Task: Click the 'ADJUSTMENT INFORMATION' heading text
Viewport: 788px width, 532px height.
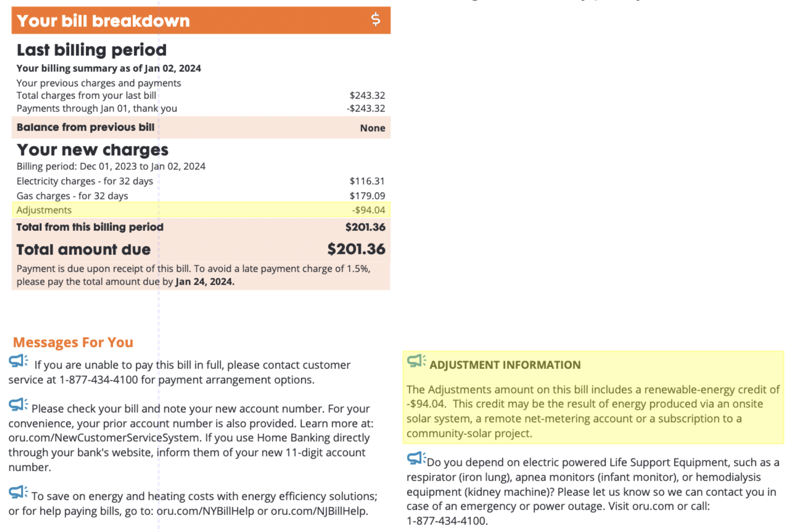Action: tap(505, 365)
